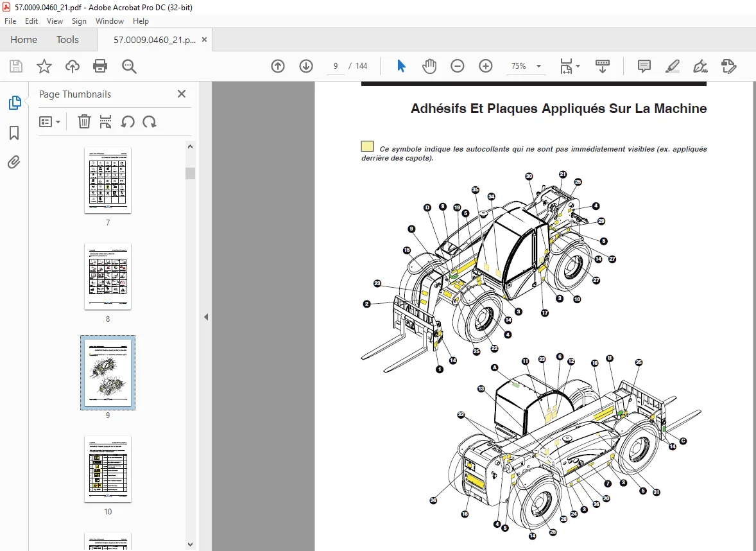756x551 pixels.
Task: Click heading 'Adhésifs Et Plaques Appliqués Sur La Machine'
Action: click(x=558, y=109)
